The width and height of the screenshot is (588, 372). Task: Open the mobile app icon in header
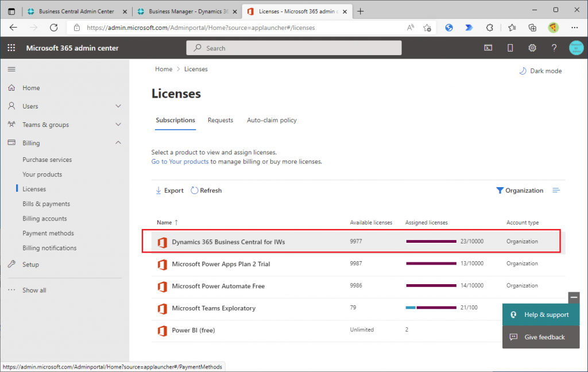pos(510,48)
